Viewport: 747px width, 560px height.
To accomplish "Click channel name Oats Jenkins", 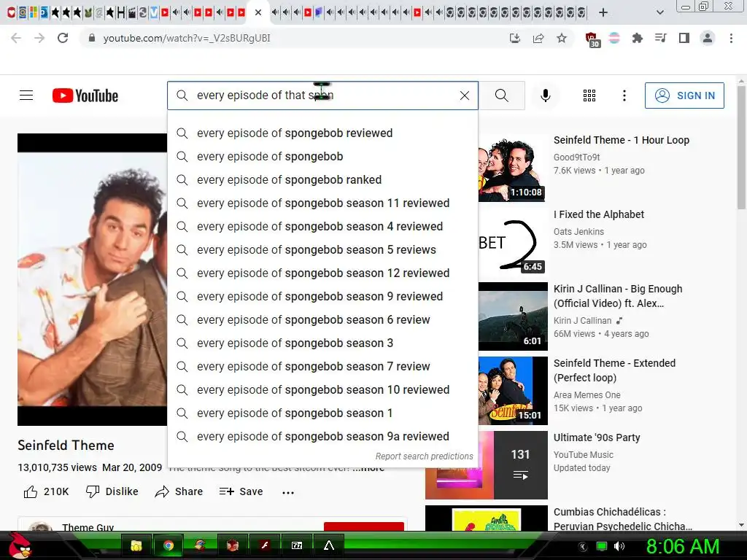I will pos(578,231).
